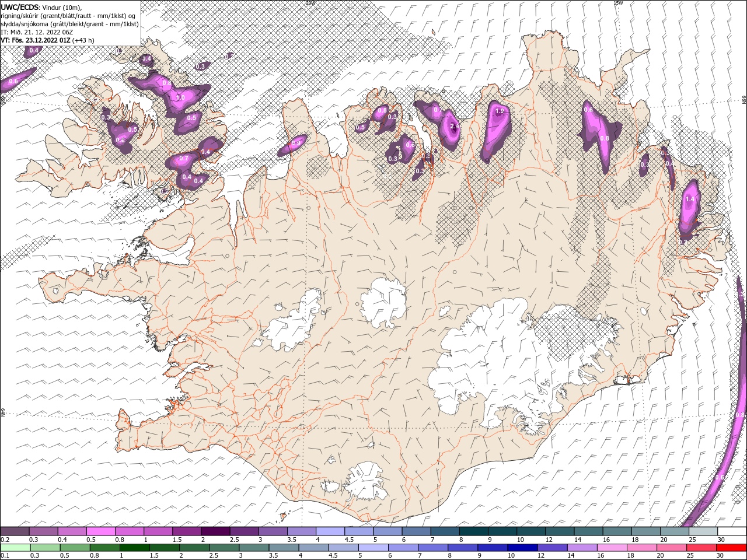Select the pale green lower-row swatch labeled 0.1
Image resolution: width=747 pixels, height=560 pixels.
15,547
